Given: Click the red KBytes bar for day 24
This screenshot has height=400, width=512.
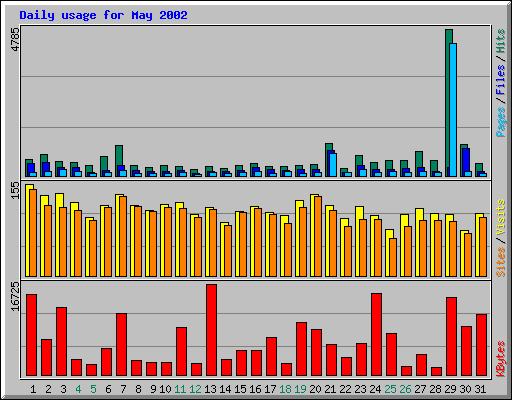Looking at the screenshot, I should click(x=376, y=335).
